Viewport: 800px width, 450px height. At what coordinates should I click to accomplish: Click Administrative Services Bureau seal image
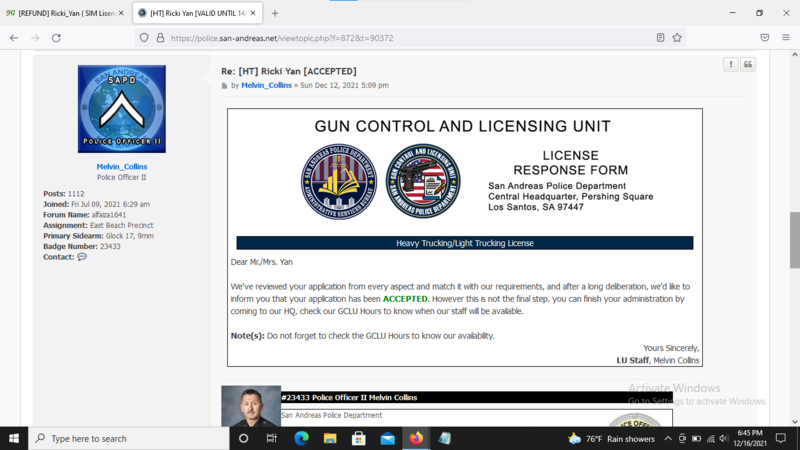pos(339,182)
